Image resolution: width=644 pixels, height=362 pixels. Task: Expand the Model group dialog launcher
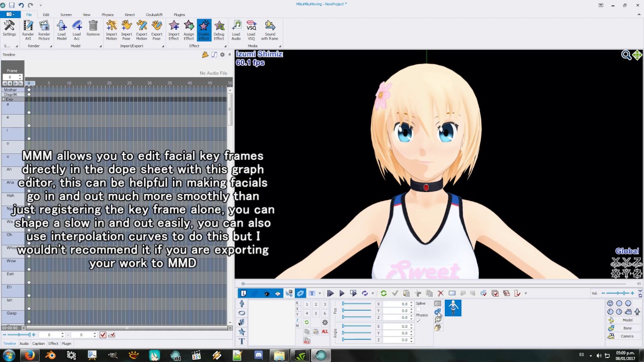coord(101,46)
